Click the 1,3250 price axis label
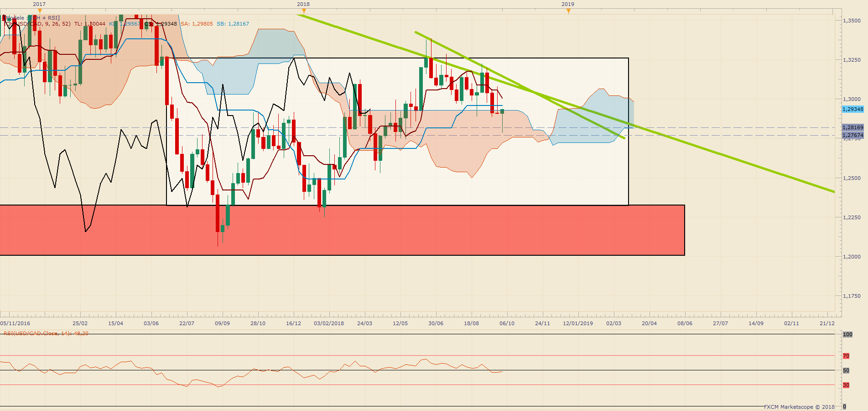 (852, 60)
